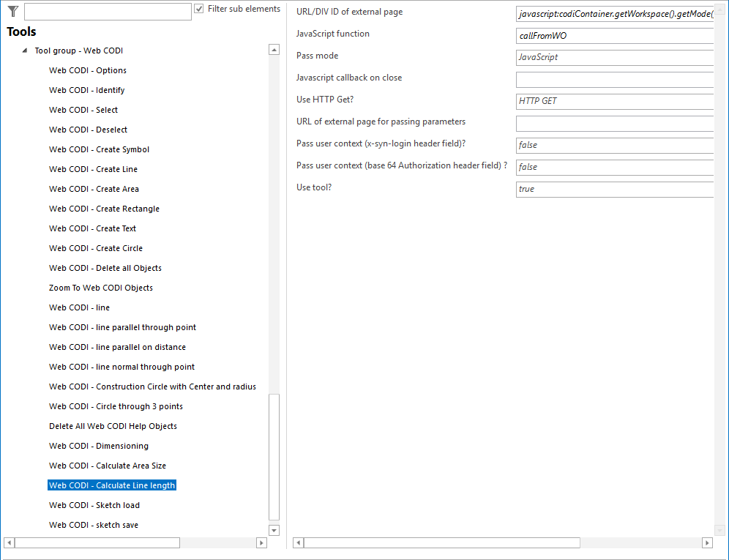Click the Use tool? field showing true
729x560 pixels.
tap(615, 189)
